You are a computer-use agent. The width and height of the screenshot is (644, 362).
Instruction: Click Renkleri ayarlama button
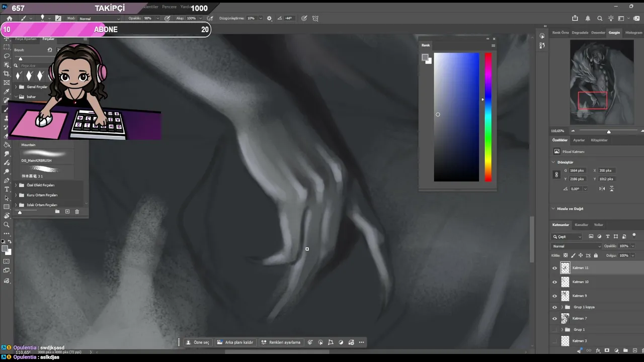pos(280,342)
